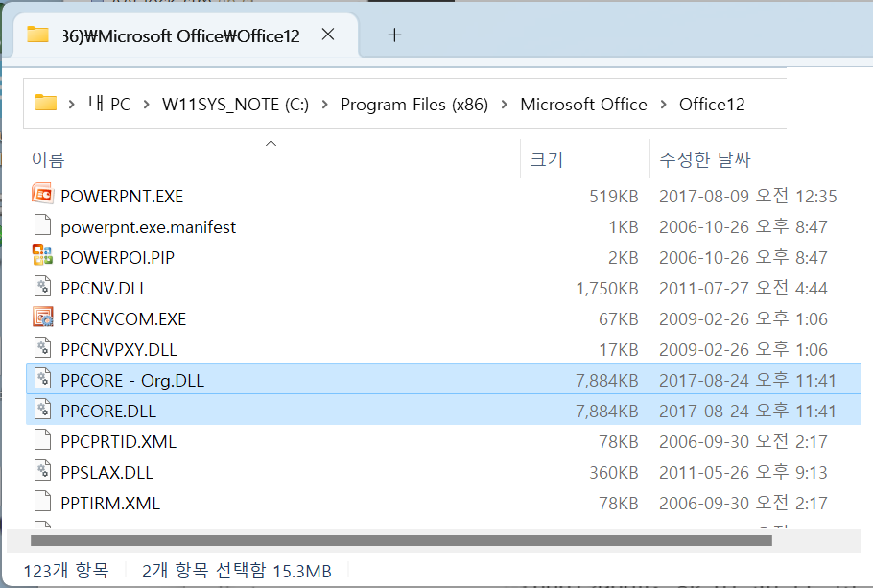Select the PPCNVPXY.DLL file name
Viewport: 873px width, 588px height.
pyautogui.click(x=119, y=350)
